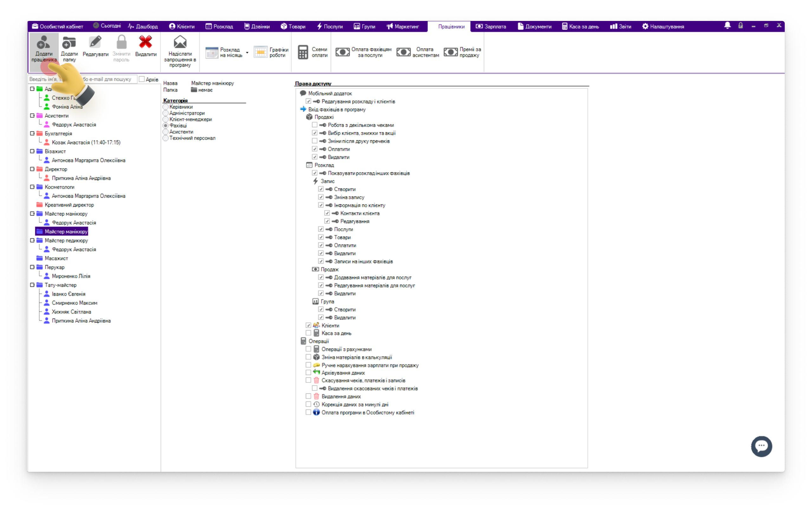Click Send invitation (Надіслати запрошення) envelope icon
Viewport: 812px width, 508px height.
180,42
